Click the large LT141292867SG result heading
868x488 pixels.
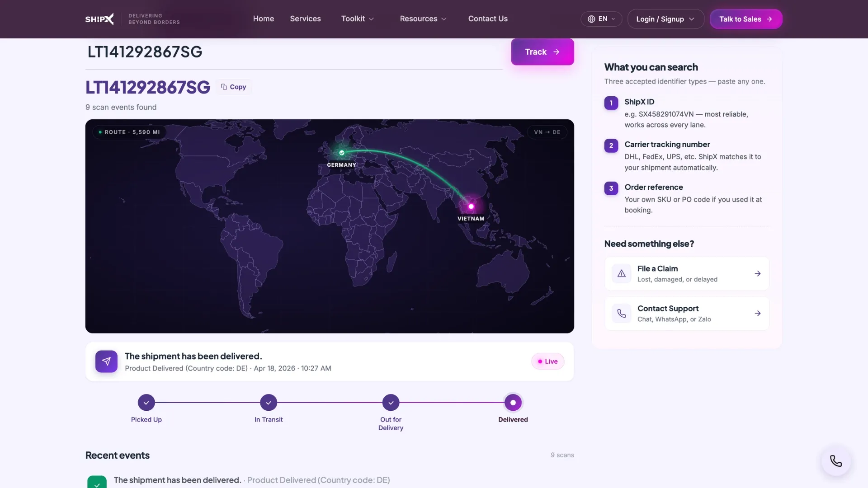[x=148, y=87]
